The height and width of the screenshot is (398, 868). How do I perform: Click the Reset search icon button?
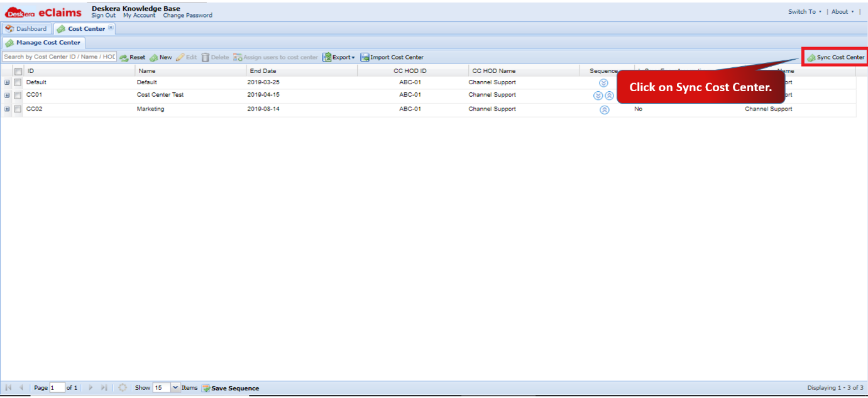click(x=133, y=57)
